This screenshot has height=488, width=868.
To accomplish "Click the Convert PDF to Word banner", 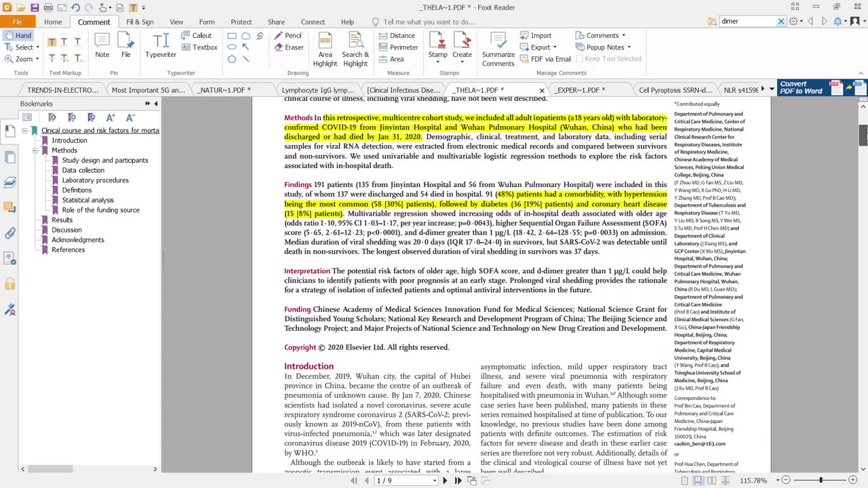I will pos(822,87).
